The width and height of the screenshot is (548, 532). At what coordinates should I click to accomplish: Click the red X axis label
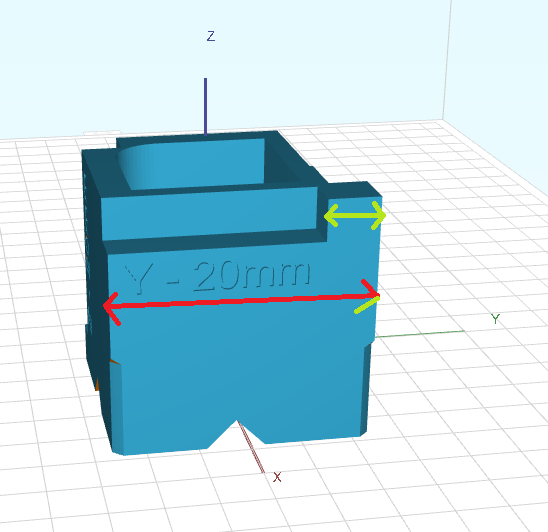point(277,477)
